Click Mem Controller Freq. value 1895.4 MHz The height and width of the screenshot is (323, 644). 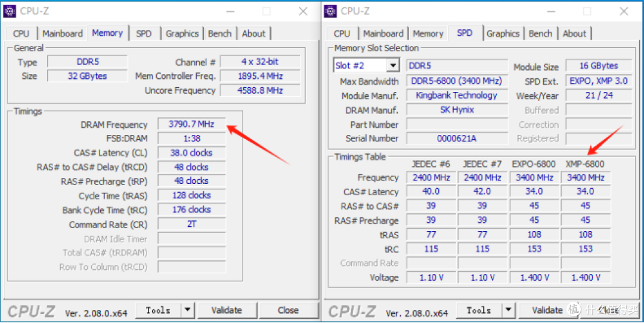click(261, 76)
